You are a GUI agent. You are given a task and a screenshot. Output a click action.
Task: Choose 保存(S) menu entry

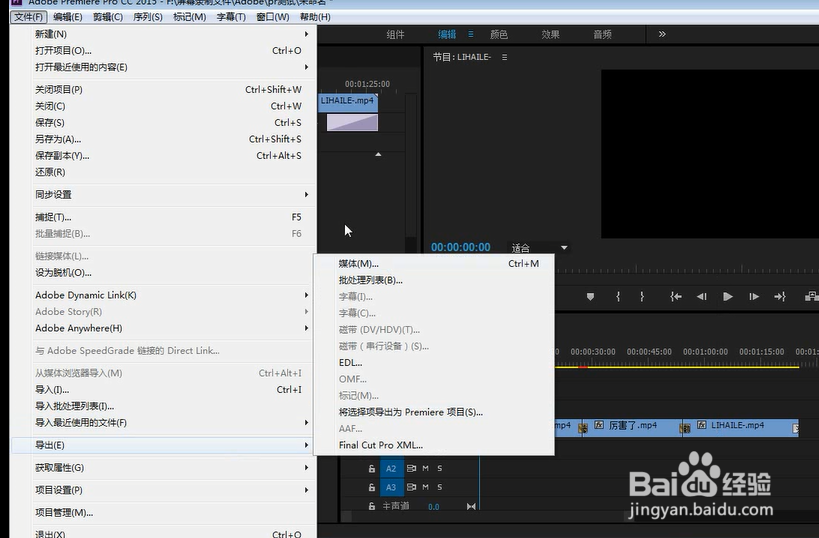point(163,122)
